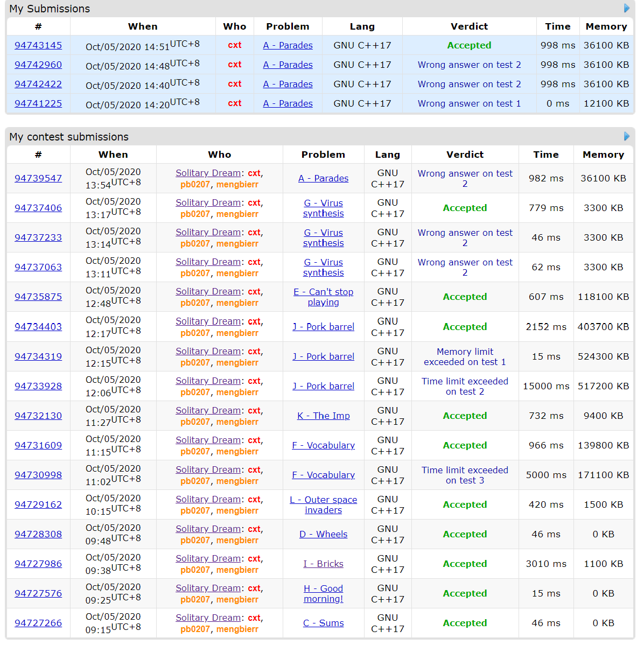Open D - Wheels problem link
The height and width of the screenshot is (645, 644).
pyautogui.click(x=323, y=535)
